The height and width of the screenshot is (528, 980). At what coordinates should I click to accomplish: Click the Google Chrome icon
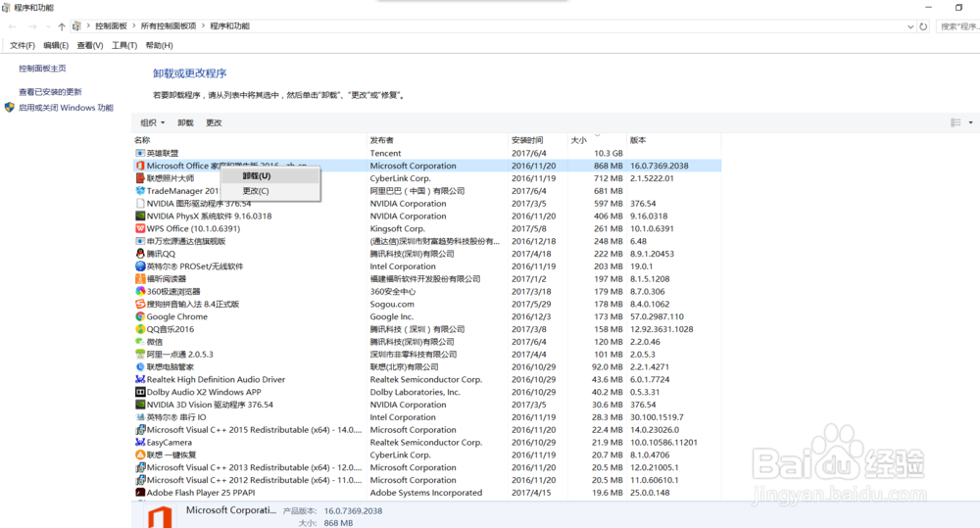coord(140,316)
